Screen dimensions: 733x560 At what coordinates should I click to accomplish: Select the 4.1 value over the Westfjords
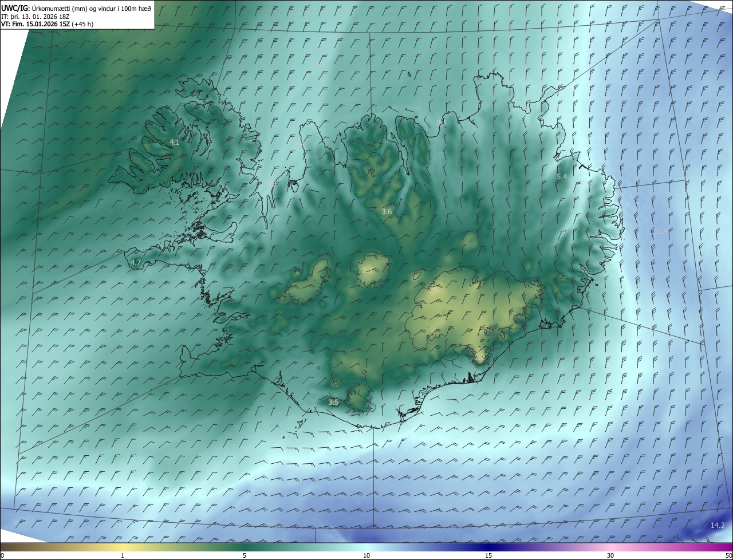point(175,142)
